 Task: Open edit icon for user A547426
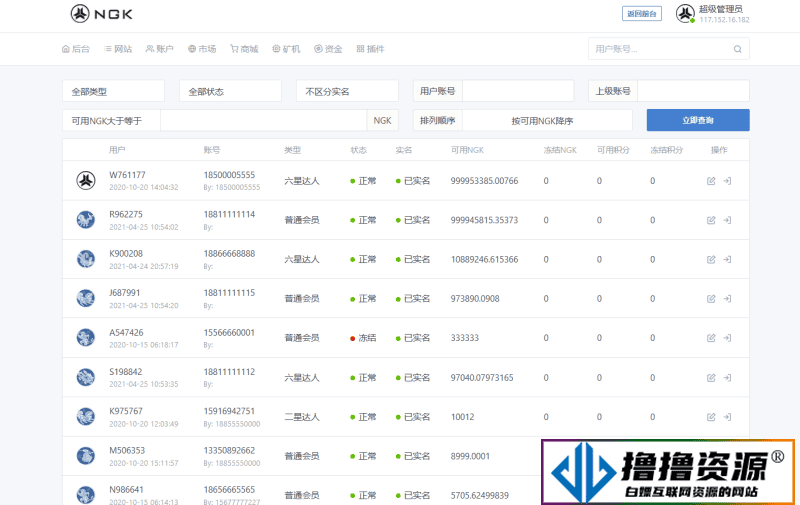(711, 338)
